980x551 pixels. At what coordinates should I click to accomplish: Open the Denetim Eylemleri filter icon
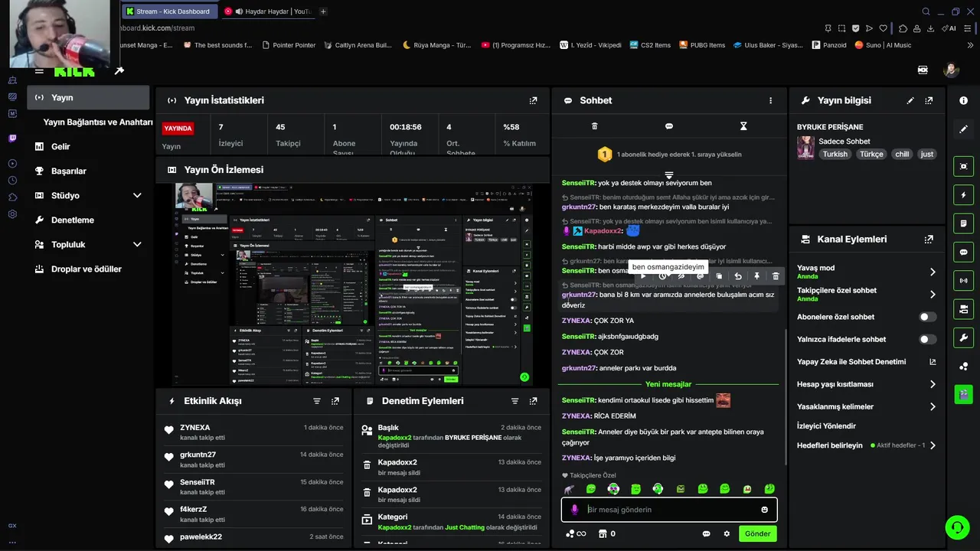pyautogui.click(x=514, y=401)
